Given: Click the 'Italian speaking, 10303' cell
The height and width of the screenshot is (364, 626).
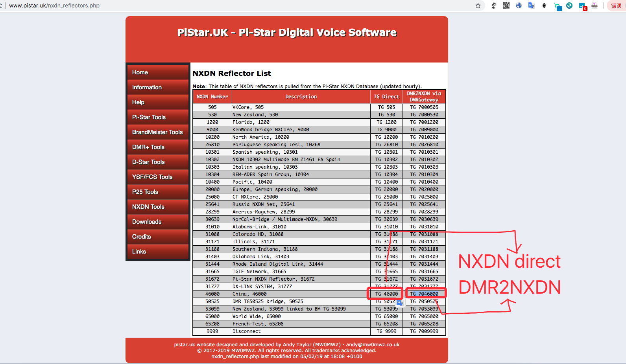Looking at the screenshot, I should [x=301, y=167].
